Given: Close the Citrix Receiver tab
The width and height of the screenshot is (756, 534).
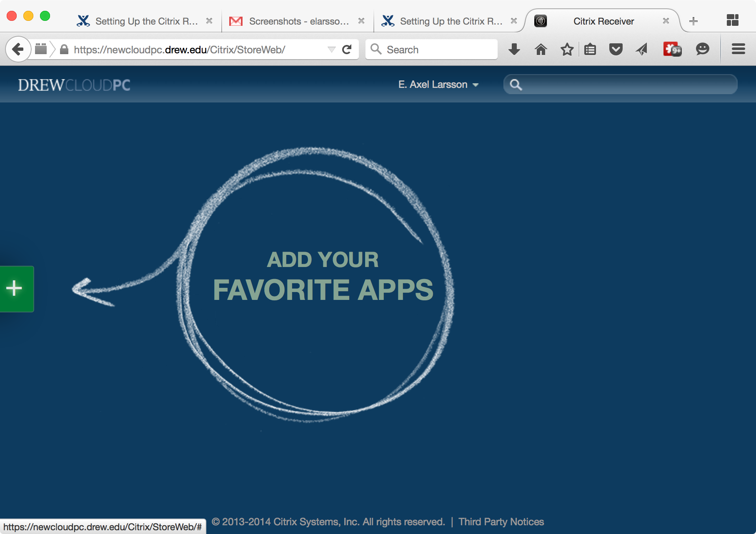Looking at the screenshot, I should pos(666,21).
